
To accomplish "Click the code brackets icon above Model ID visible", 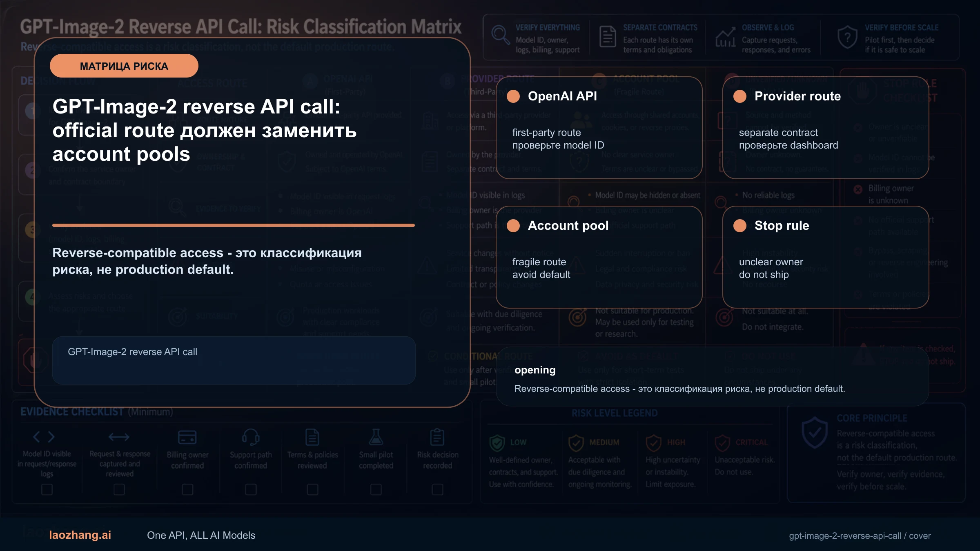I will (x=44, y=437).
